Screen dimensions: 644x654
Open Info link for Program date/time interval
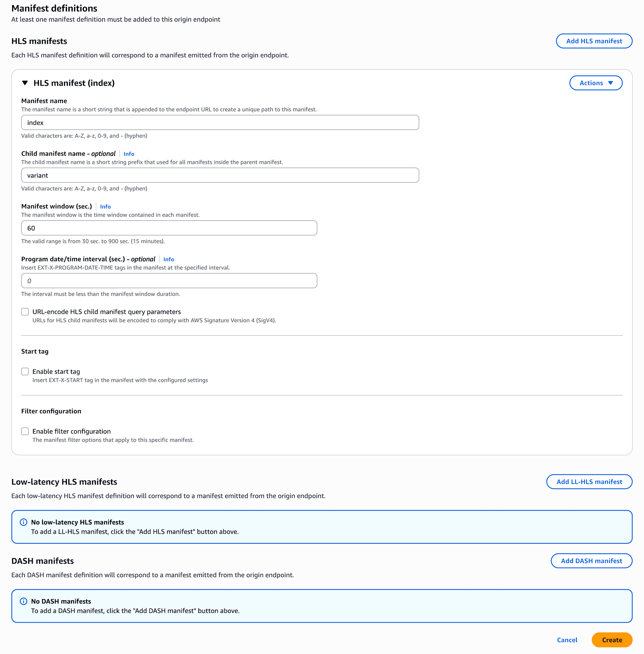click(x=168, y=260)
